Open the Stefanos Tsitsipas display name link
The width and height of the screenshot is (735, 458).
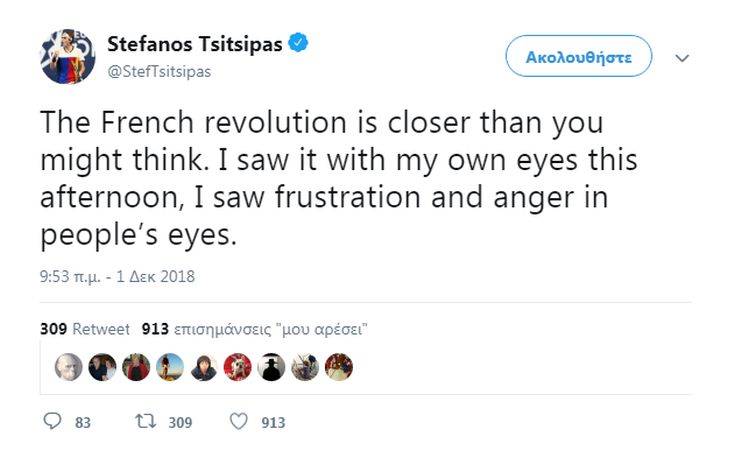194,44
